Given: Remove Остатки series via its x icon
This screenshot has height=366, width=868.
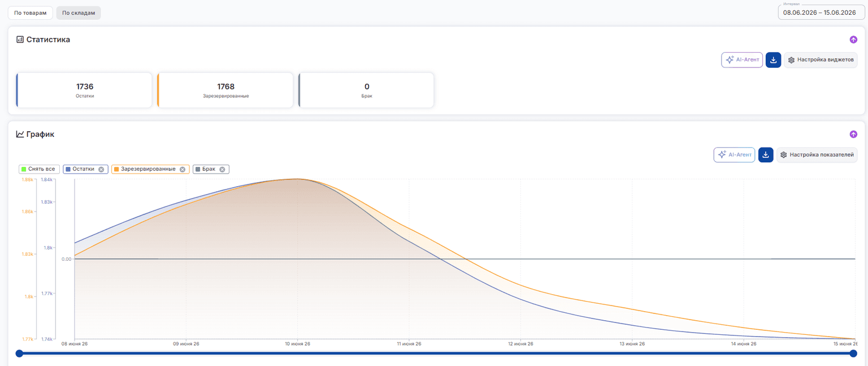Looking at the screenshot, I should [x=101, y=169].
